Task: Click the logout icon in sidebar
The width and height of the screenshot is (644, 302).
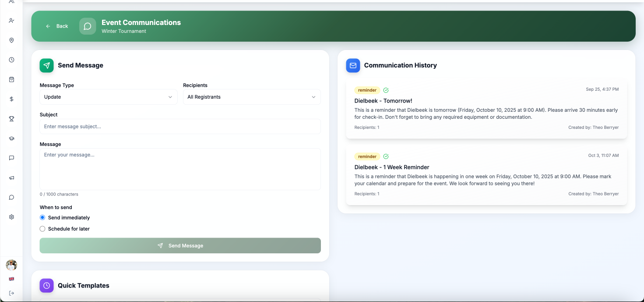Action: 11,293
